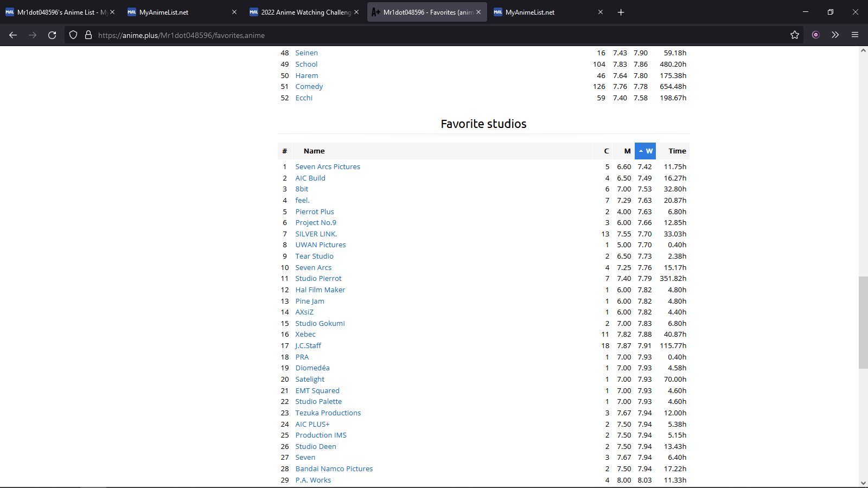The width and height of the screenshot is (868, 488).
Task: Open a new browser tab
Action: 621,12
